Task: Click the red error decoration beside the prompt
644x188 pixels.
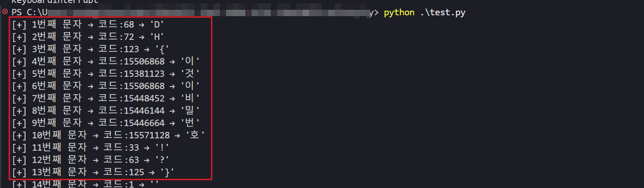Action: 5,12
